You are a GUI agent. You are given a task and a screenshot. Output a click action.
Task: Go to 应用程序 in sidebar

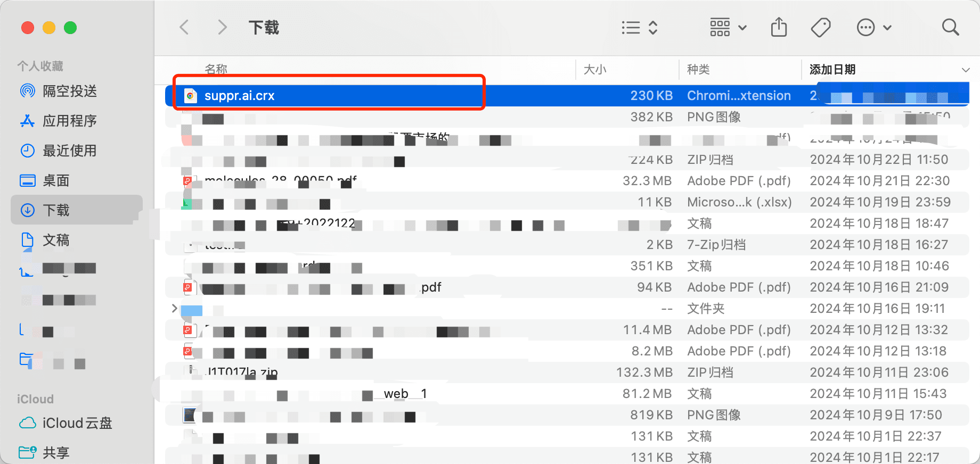click(69, 121)
